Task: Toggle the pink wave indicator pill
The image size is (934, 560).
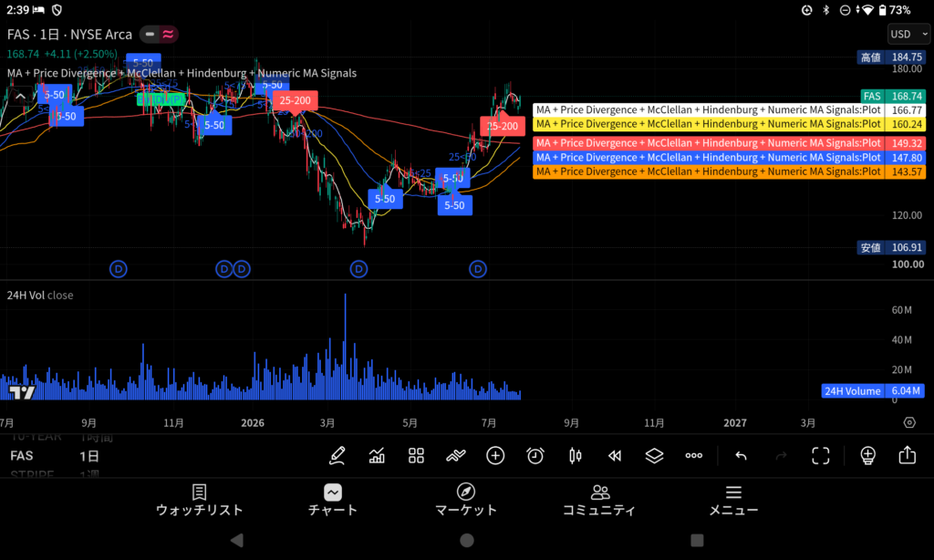Action: (168, 35)
